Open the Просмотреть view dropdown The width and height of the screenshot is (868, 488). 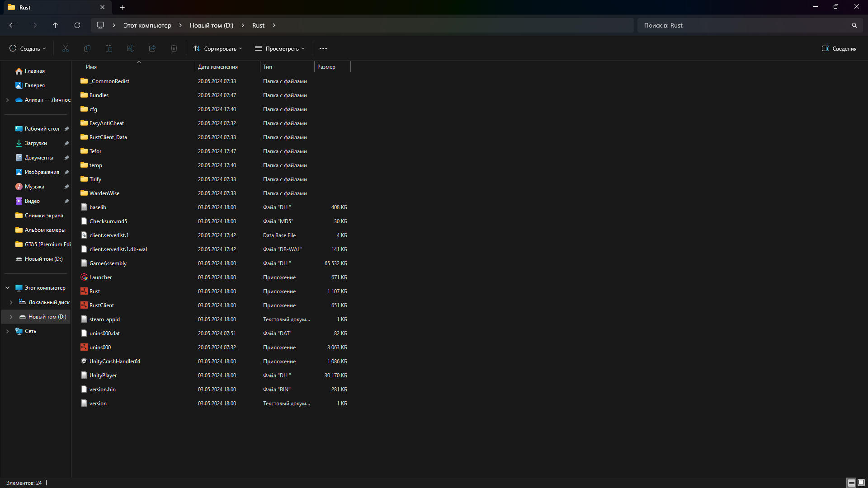[280, 48]
